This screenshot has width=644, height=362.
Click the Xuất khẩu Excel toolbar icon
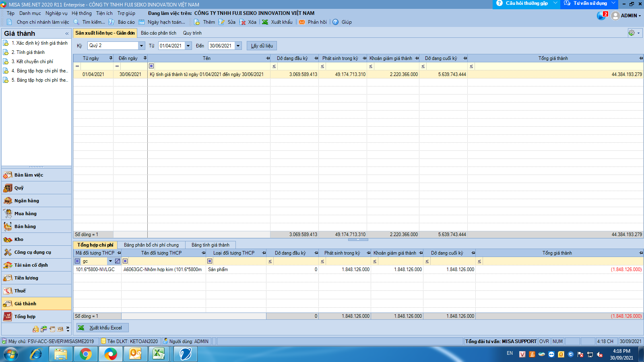point(265,22)
